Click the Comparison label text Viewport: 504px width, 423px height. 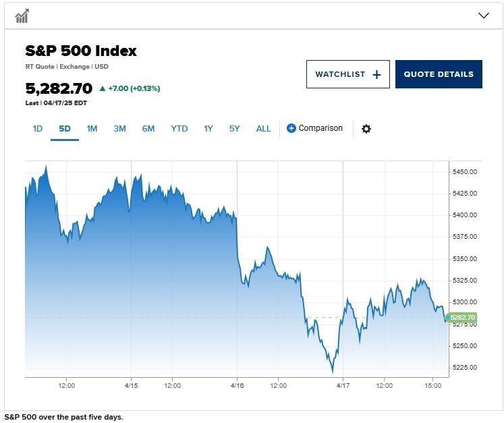pos(320,128)
